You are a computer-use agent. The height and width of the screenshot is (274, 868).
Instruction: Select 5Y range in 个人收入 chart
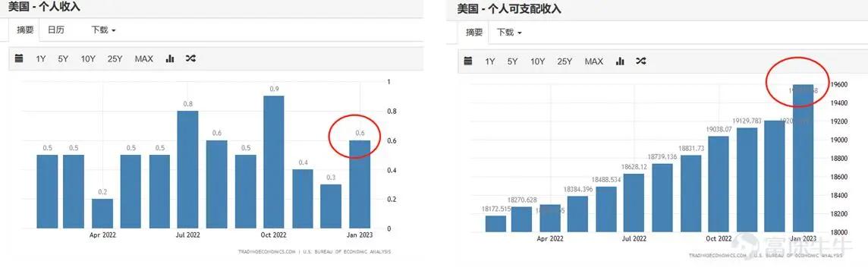pos(63,58)
